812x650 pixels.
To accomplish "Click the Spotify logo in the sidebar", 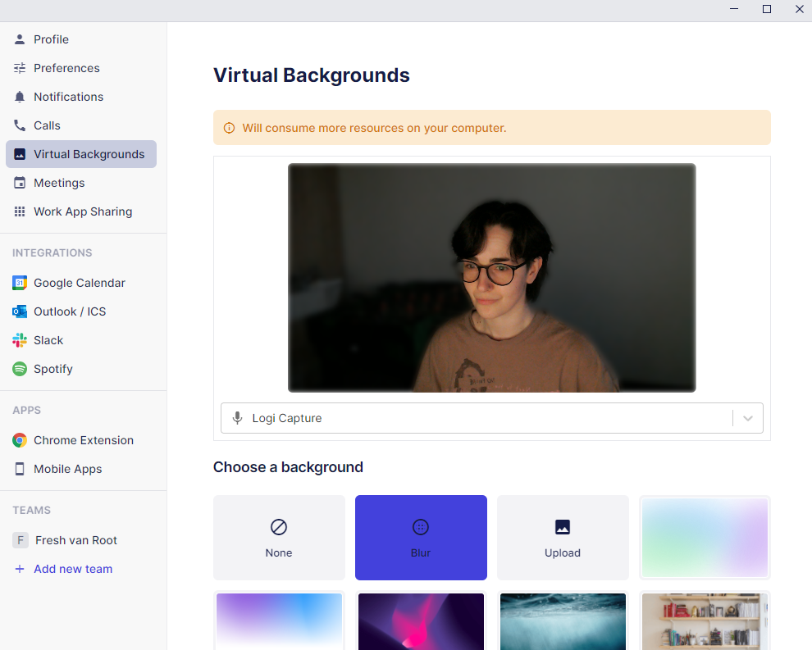I will click(x=20, y=369).
